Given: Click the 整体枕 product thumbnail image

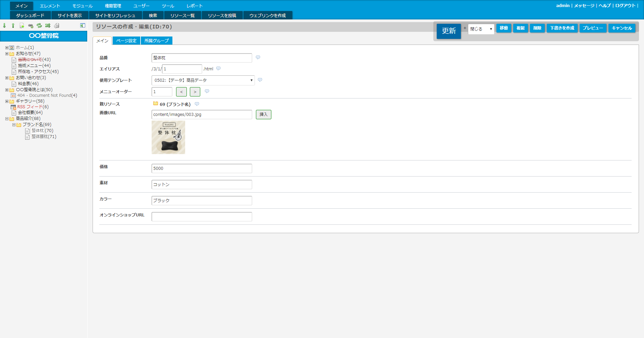Looking at the screenshot, I should (x=168, y=137).
